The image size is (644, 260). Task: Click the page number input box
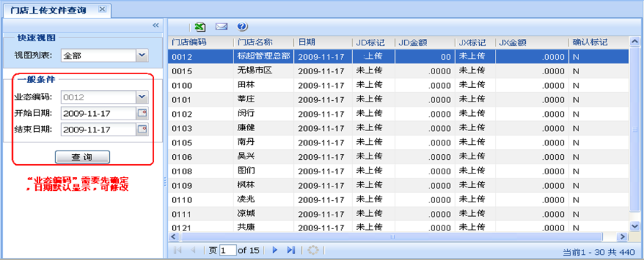228,250
